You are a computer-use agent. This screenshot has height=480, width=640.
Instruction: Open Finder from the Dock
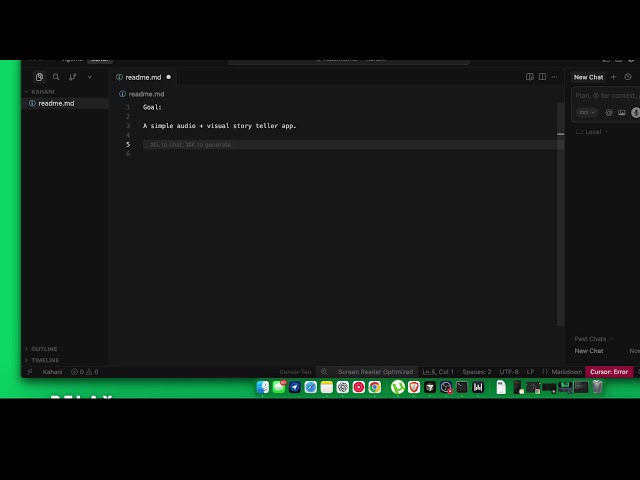click(263, 387)
